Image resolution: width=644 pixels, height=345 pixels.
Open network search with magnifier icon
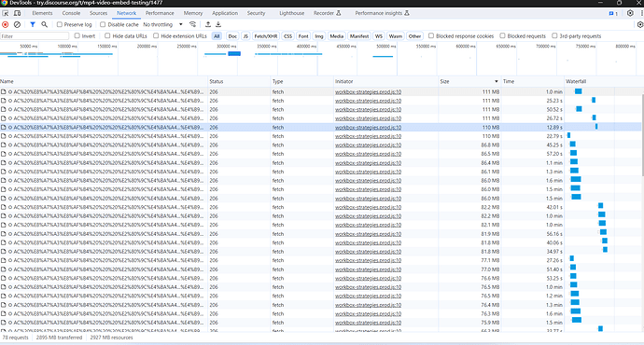point(45,24)
